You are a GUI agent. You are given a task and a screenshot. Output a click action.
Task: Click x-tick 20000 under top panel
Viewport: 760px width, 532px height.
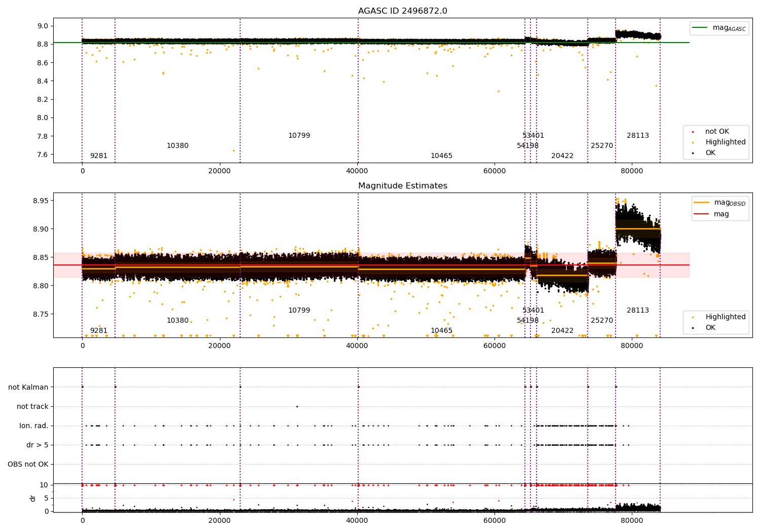(x=220, y=171)
